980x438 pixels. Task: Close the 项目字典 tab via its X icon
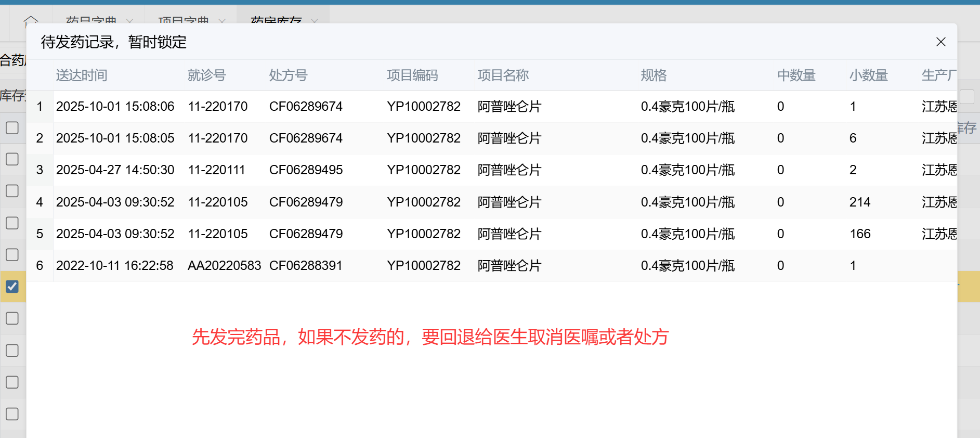pyautogui.click(x=222, y=21)
